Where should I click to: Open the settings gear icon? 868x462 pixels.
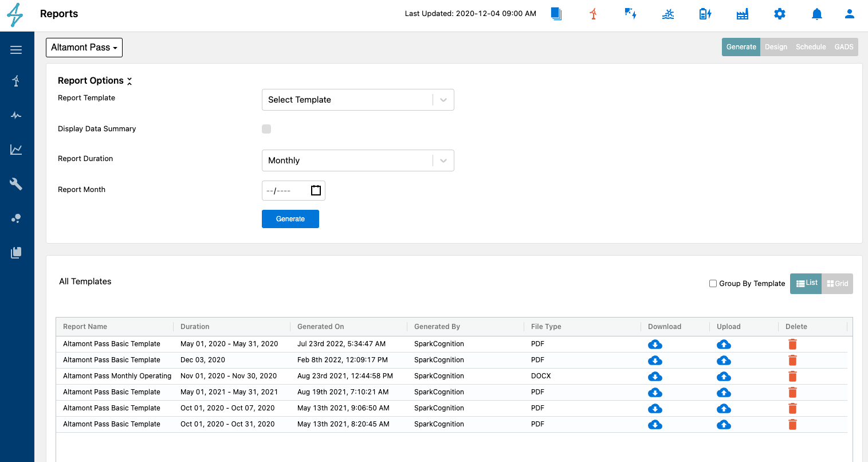780,14
